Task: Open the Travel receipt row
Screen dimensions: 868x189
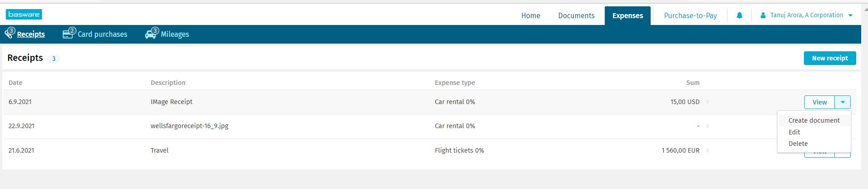Action: click(x=160, y=150)
